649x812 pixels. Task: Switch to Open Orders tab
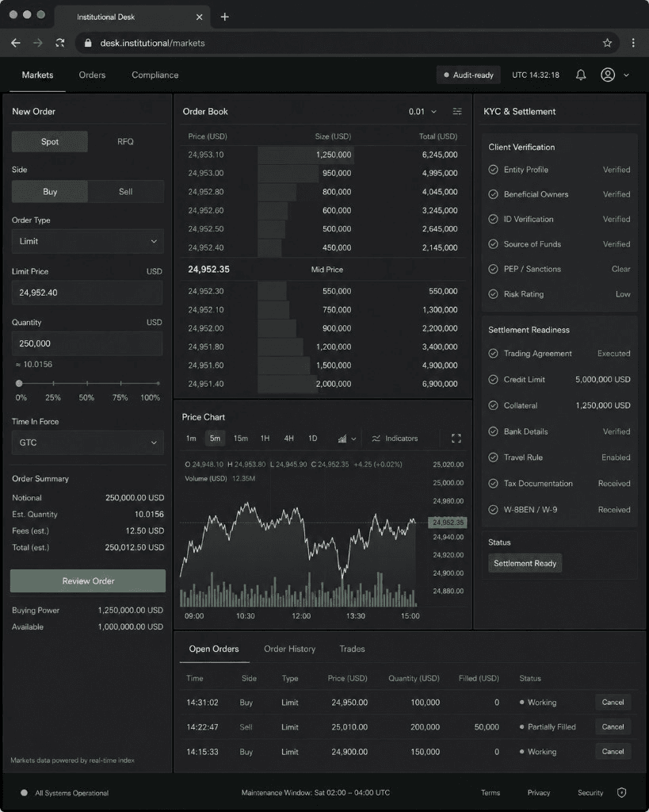(214, 649)
